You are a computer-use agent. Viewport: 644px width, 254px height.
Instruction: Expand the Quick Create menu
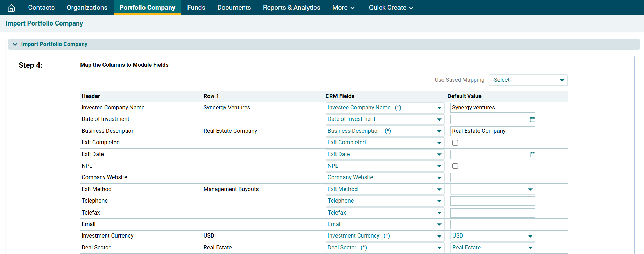click(x=391, y=8)
